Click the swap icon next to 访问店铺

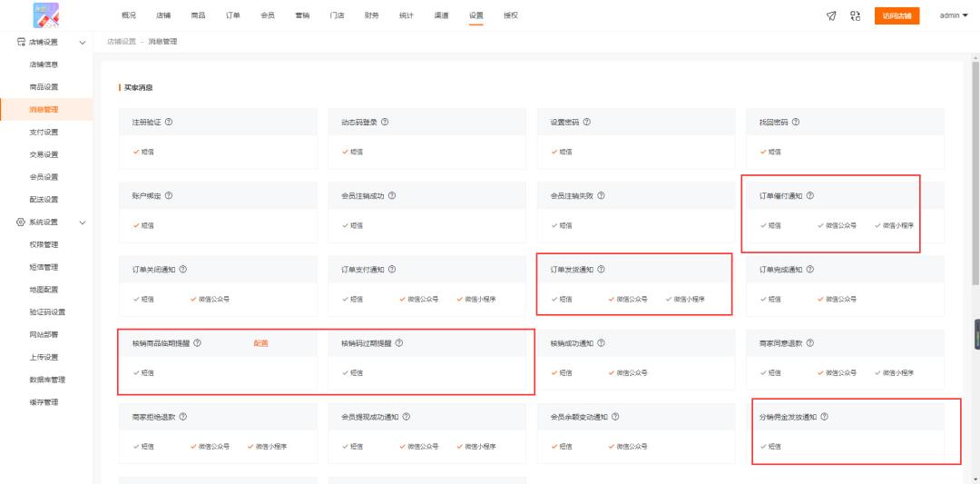[x=856, y=16]
